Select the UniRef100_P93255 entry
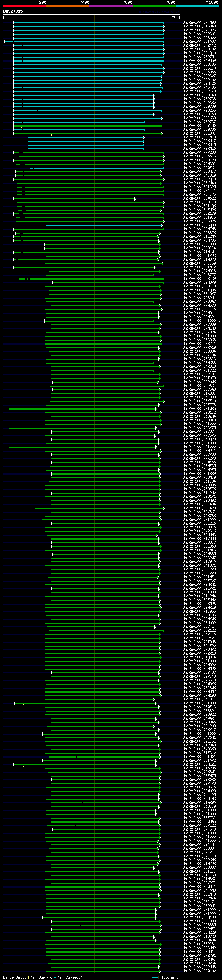This screenshot has width=222, height=980. [199, 110]
